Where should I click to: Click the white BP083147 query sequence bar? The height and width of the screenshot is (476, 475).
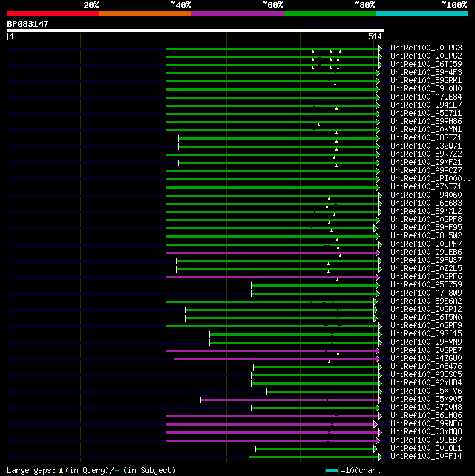click(x=196, y=30)
